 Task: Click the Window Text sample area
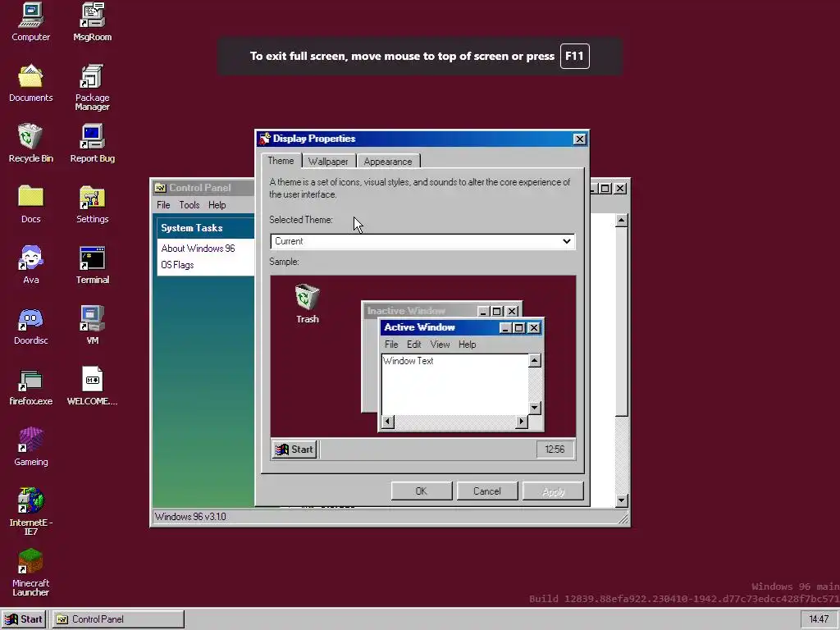(454, 385)
